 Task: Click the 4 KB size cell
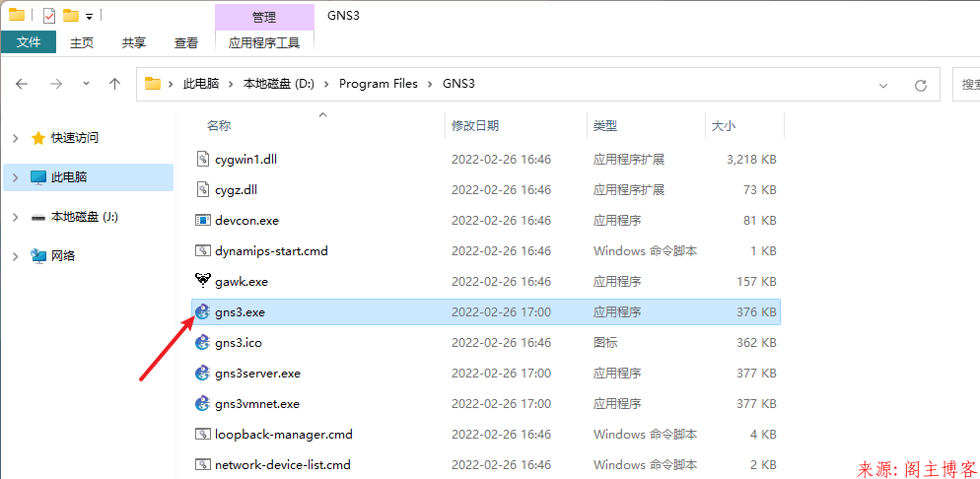pyautogui.click(x=762, y=434)
